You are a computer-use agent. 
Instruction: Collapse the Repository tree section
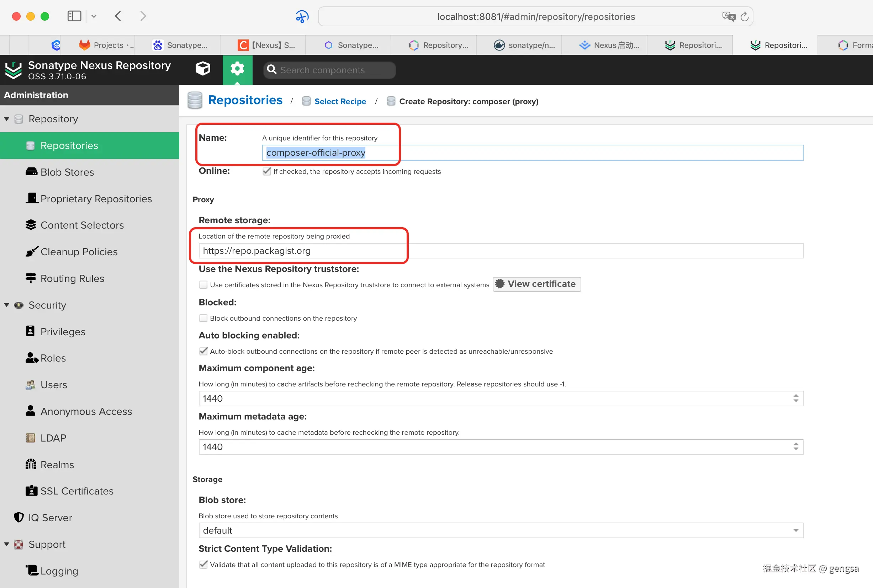(6, 119)
